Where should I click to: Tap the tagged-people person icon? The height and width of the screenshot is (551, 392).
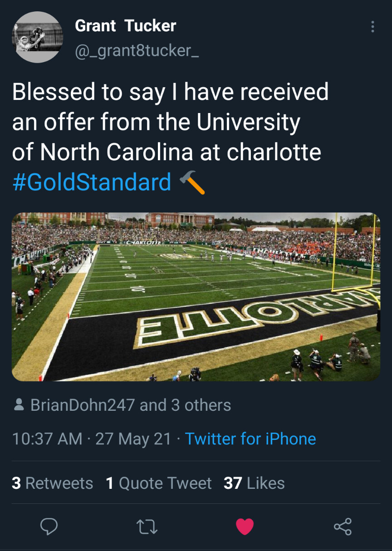(x=20, y=404)
